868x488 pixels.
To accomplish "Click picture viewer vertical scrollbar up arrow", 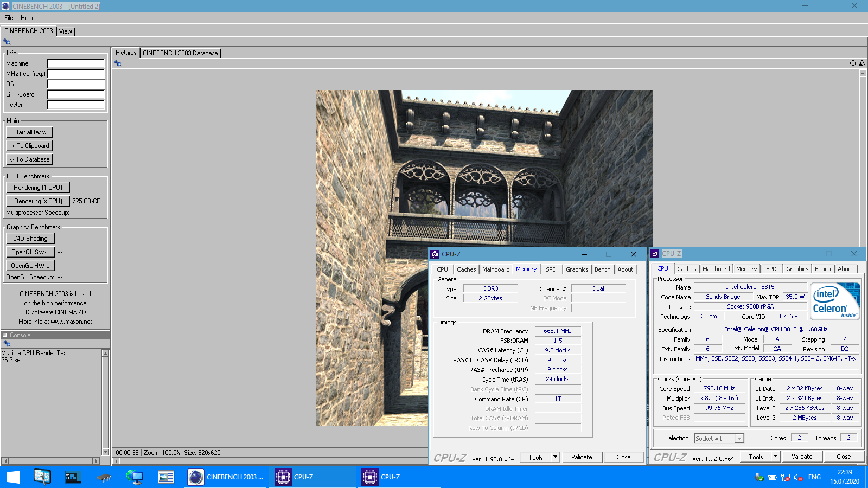I will [x=863, y=73].
